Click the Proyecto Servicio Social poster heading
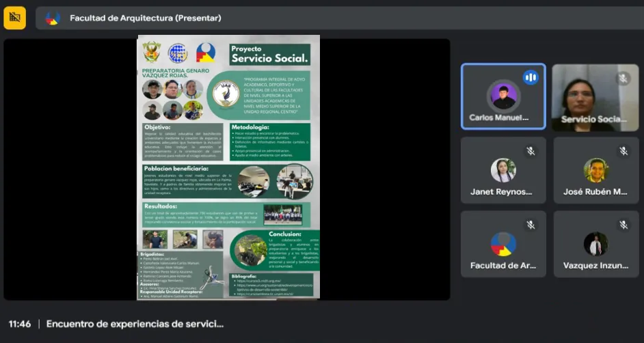The height and width of the screenshot is (343, 644). coord(269,55)
